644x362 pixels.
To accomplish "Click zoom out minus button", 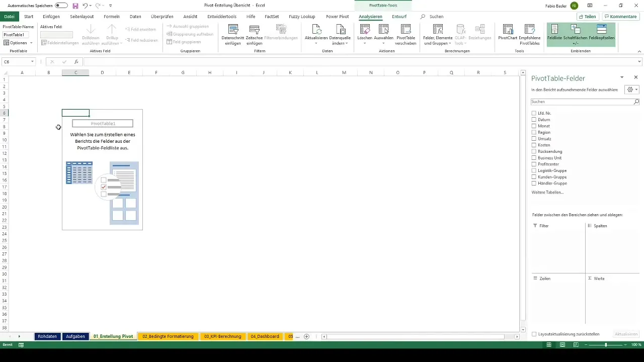I will pos(585,345).
